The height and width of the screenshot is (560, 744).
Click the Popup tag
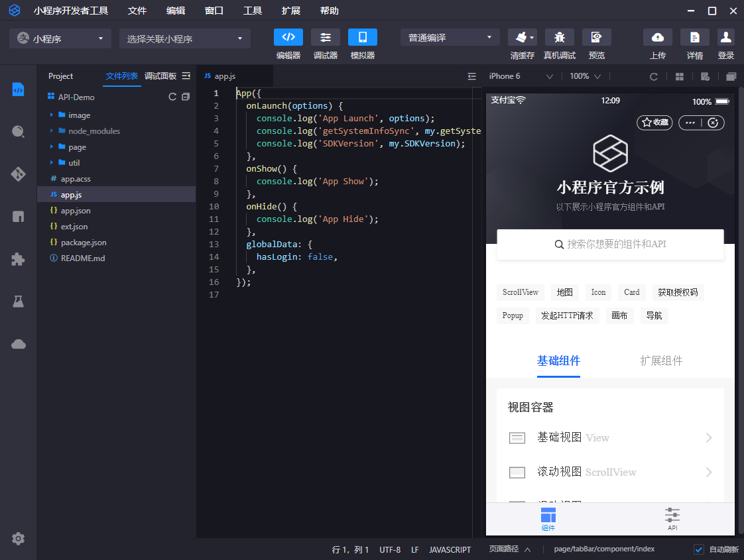[x=513, y=316]
